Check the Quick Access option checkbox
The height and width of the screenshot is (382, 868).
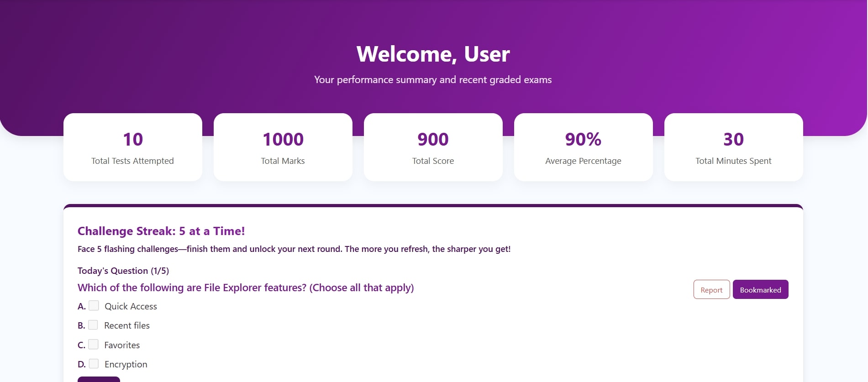tap(94, 306)
